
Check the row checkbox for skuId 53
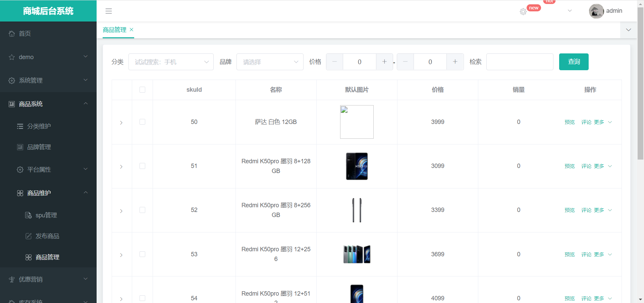[142, 254]
